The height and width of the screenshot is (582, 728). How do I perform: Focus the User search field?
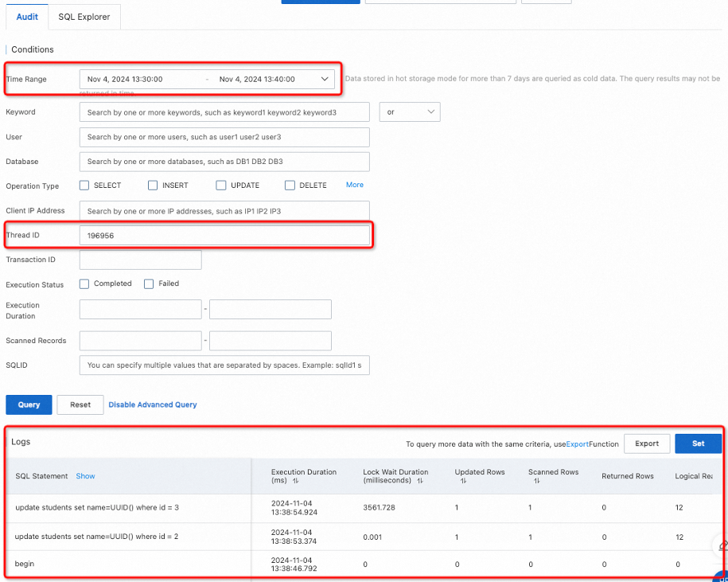pos(224,137)
